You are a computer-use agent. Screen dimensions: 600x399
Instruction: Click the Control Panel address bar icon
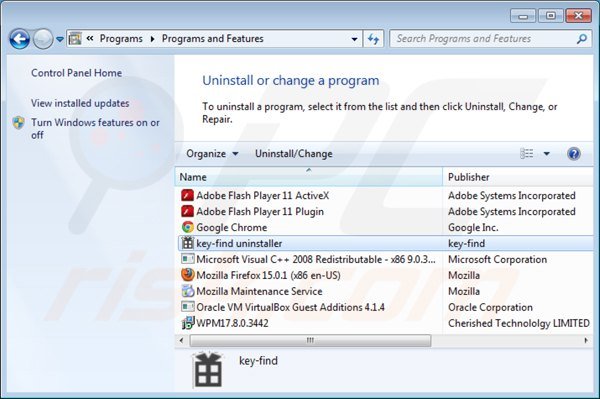pos(75,39)
